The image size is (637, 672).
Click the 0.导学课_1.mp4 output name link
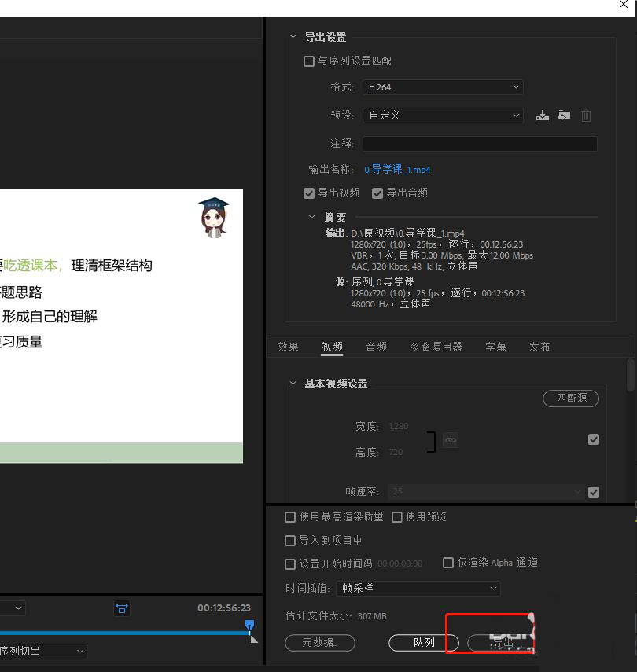pyautogui.click(x=397, y=170)
